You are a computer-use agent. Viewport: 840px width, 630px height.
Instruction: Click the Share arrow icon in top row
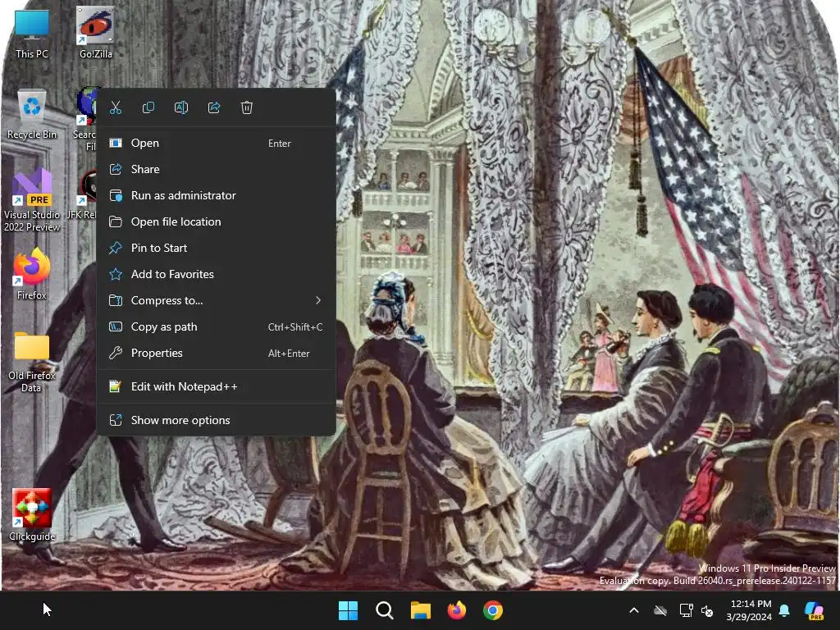214,107
